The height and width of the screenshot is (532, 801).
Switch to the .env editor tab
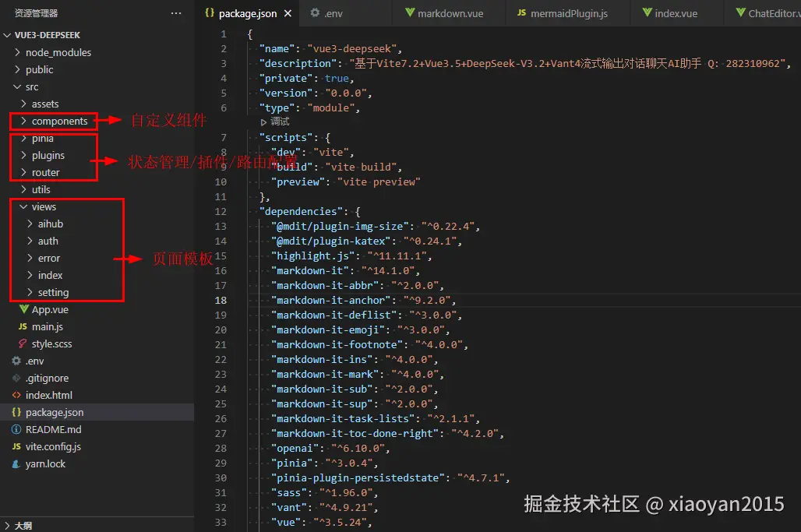pyautogui.click(x=333, y=12)
